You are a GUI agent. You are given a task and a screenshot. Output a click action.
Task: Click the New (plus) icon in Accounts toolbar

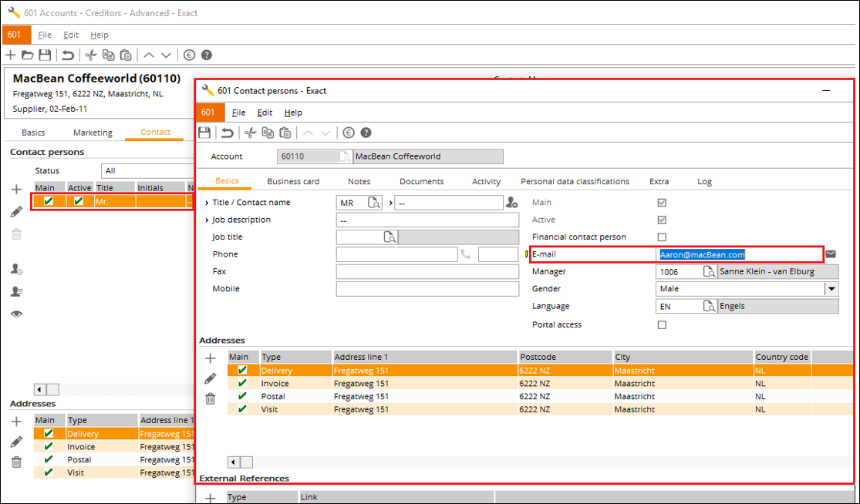(11, 55)
